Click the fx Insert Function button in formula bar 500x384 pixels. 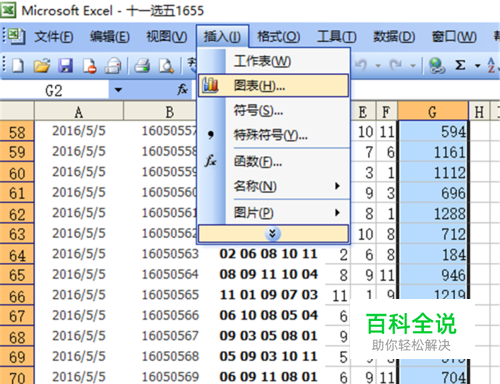pos(182,89)
